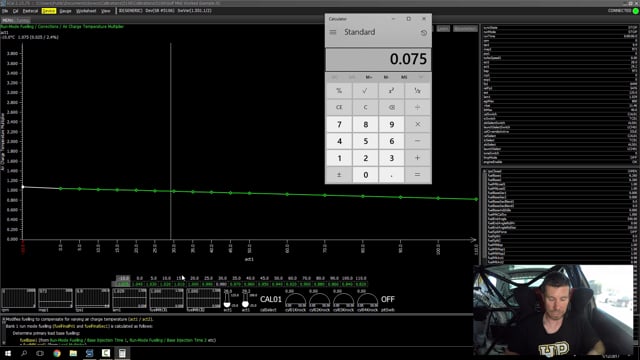
Task: Click the Base Injection Time 1 link
Action: [x=89, y=340]
